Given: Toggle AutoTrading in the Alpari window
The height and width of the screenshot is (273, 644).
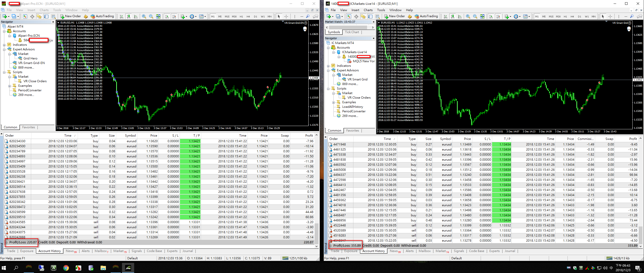Looking at the screenshot, I should (x=102, y=16).
